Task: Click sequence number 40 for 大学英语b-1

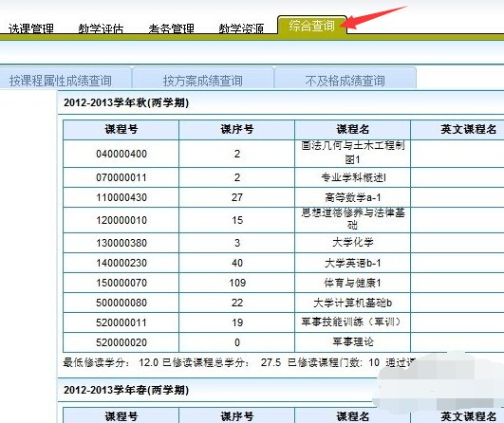Action: coord(237,263)
